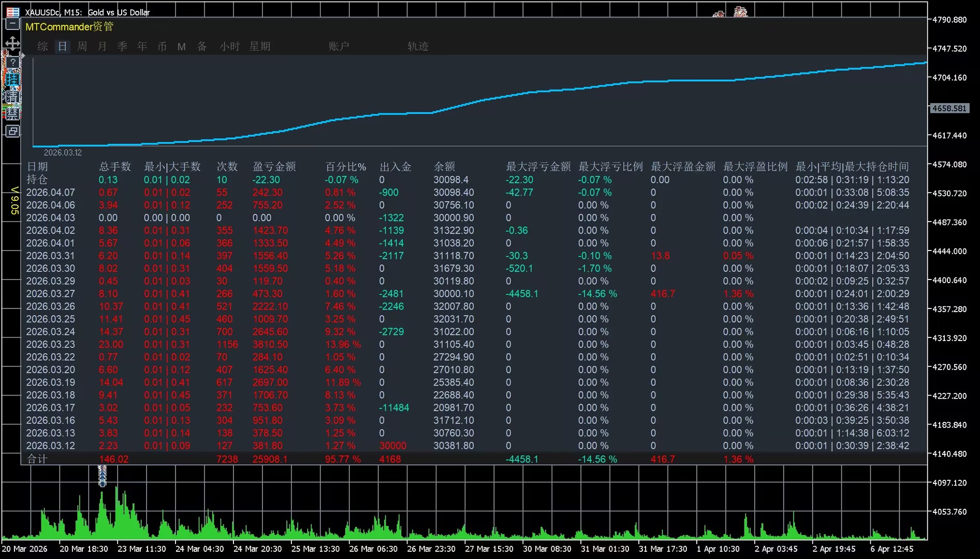Click the MTCommander资管 panel title
The width and height of the screenshot is (980, 559).
69,27
